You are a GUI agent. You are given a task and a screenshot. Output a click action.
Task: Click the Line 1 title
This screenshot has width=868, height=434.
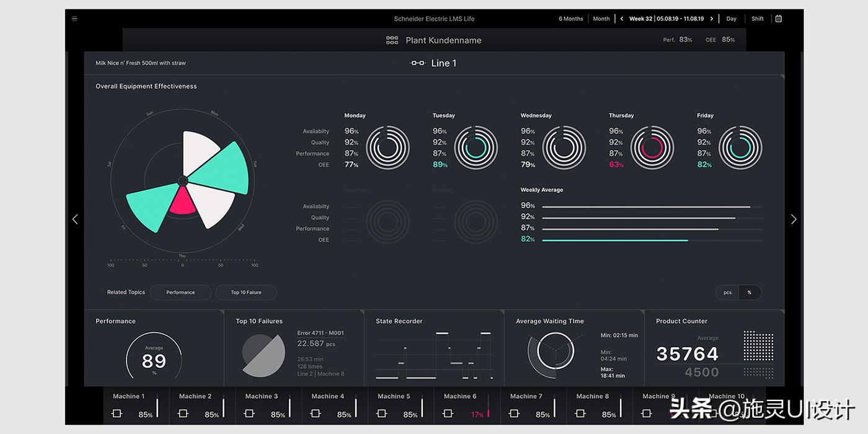(444, 63)
